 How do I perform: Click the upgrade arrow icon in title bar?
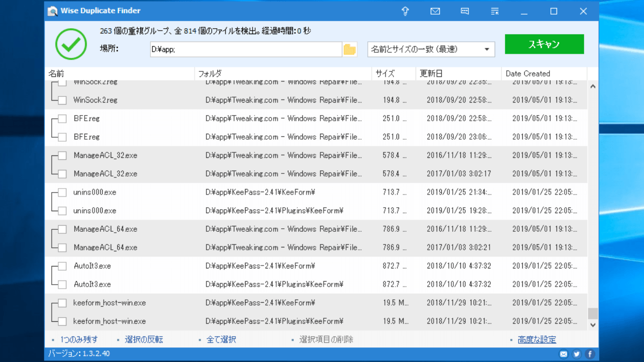point(406,11)
